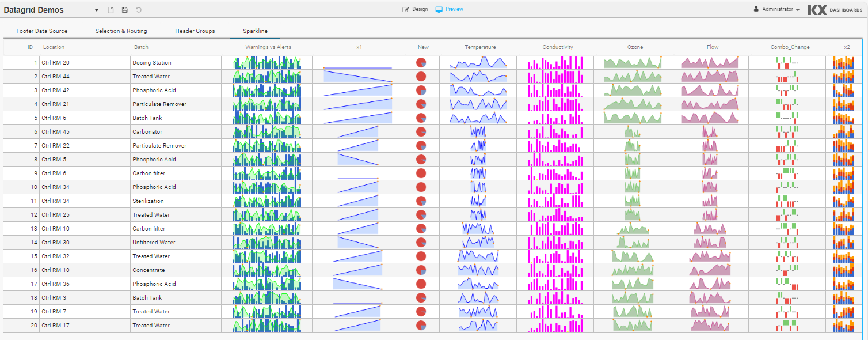Click the pie chart in row 1

click(x=421, y=62)
